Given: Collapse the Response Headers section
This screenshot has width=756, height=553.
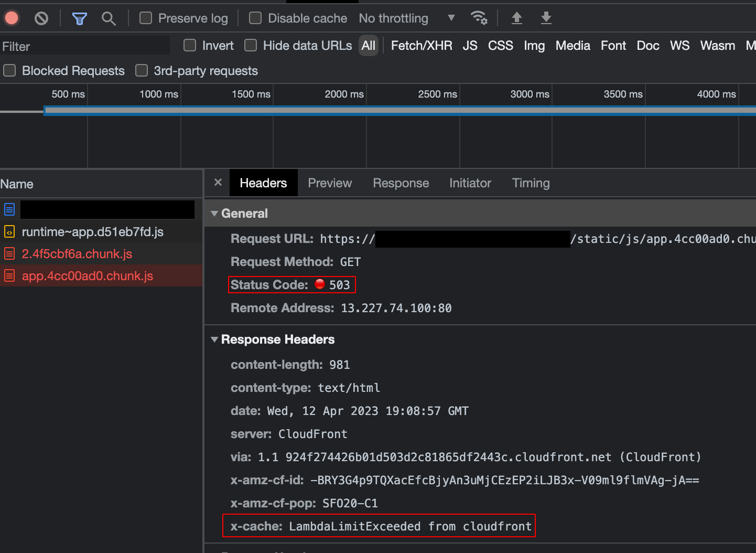Looking at the screenshot, I should pyautogui.click(x=214, y=339).
